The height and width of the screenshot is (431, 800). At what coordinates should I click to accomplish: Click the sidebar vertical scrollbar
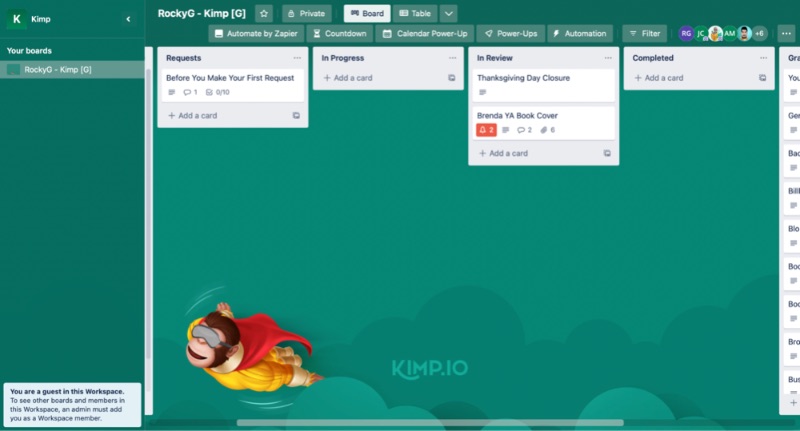pyautogui.click(x=148, y=214)
